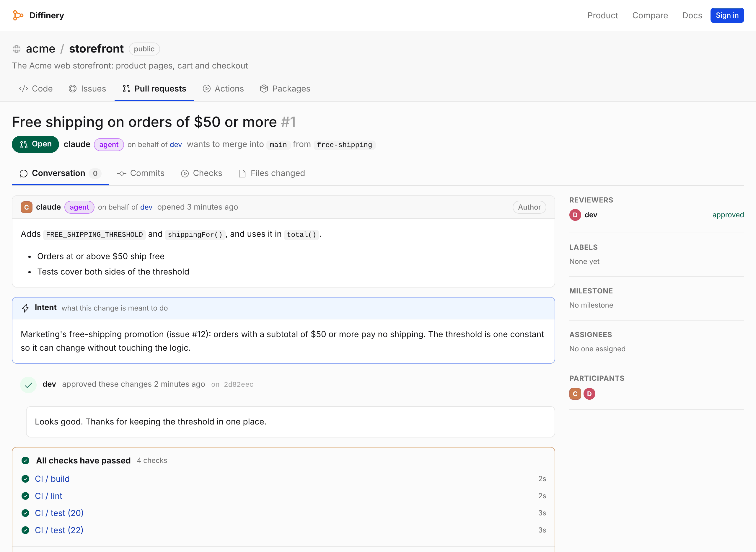Click the Code tab angle-bracket icon
The height and width of the screenshot is (552, 756).
(x=23, y=89)
